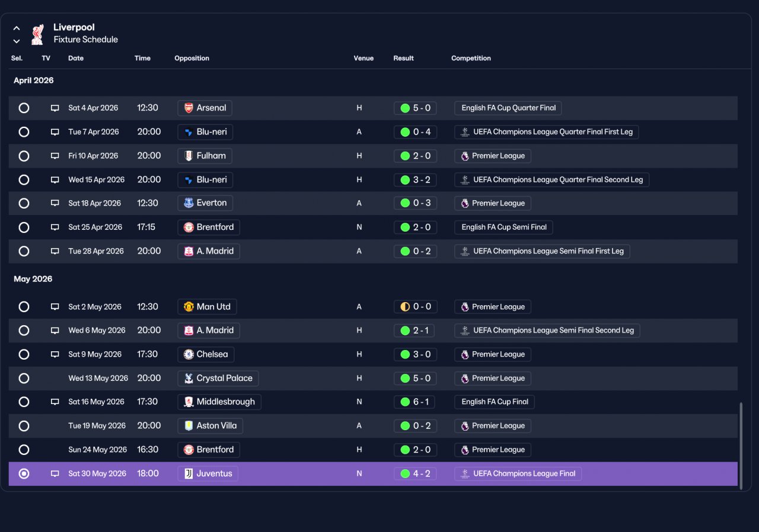The width and height of the screenshot is (759, 532).
Task: Select the Everton fixture radio button
Action: pos(24,203)
